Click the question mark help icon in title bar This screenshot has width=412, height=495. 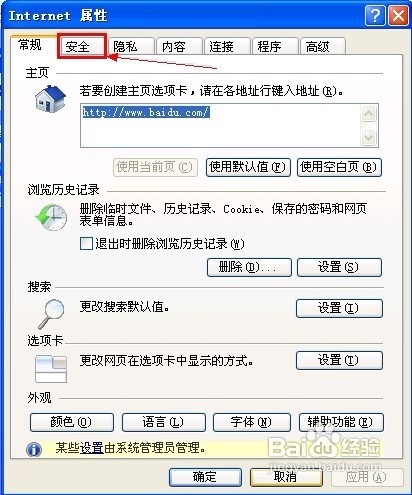click(375, 15)
